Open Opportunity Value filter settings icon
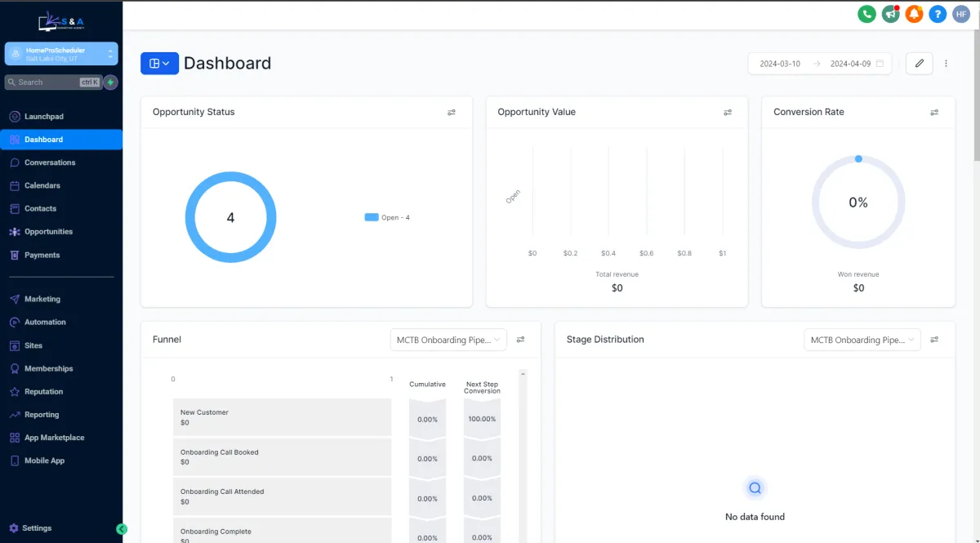 click(728, 113)
